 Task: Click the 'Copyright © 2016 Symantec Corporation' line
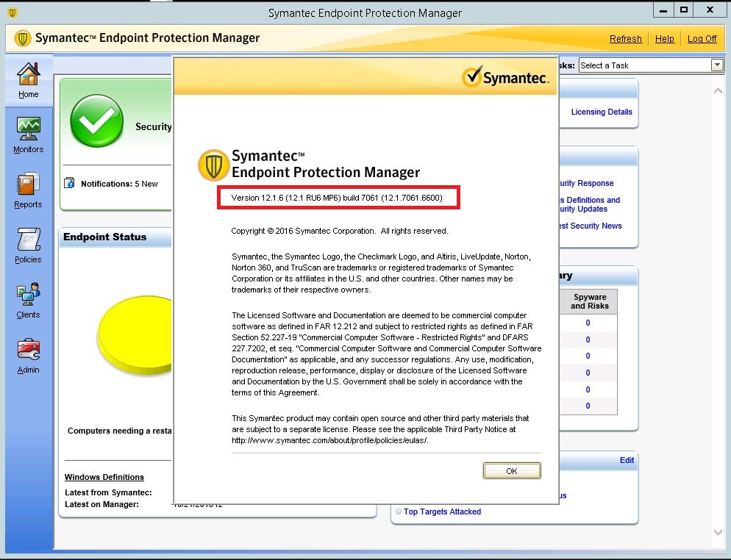click(x=340, y=231)
